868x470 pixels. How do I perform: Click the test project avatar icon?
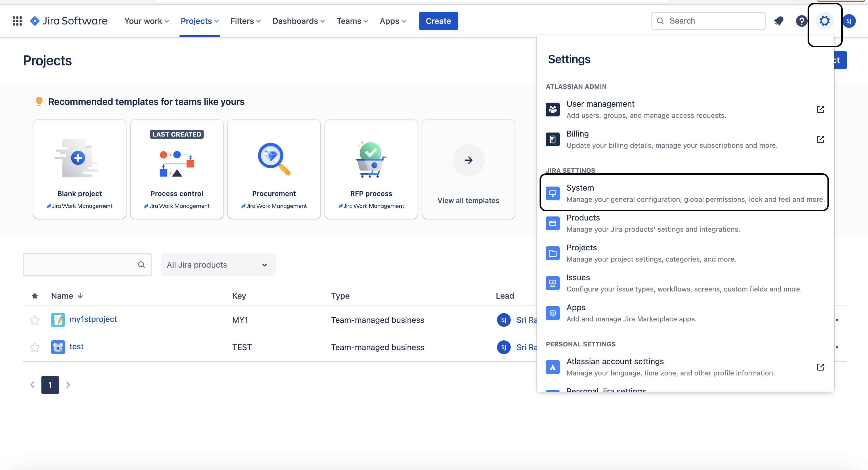coord(58,347)
